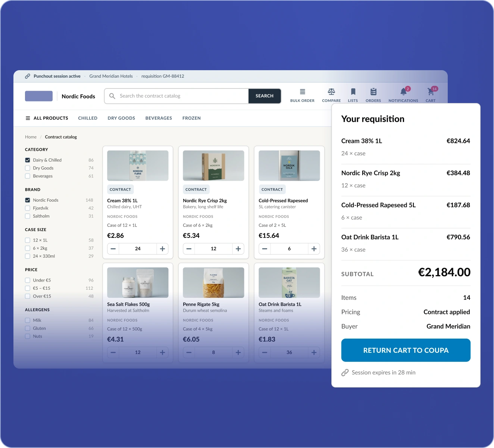Uncheck the Dairy & Chilled category
Viewport: 494px width, 448px height.
coord(28,160)
